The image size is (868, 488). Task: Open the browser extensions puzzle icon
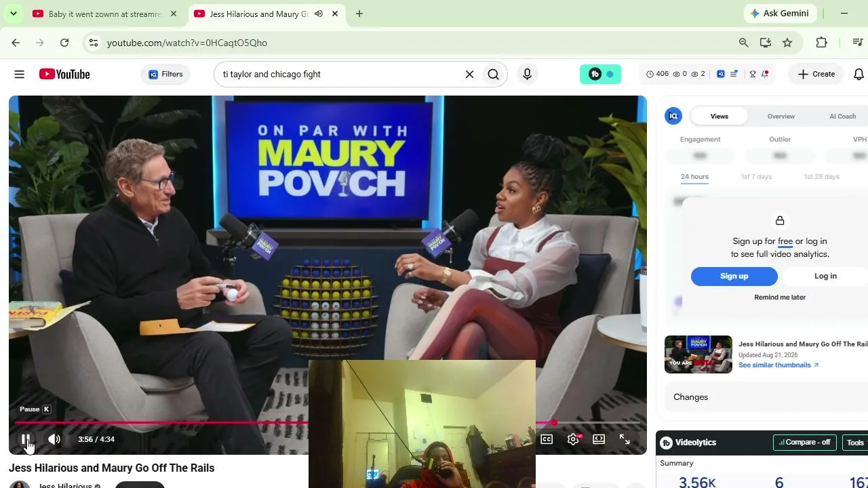point(822,43)
